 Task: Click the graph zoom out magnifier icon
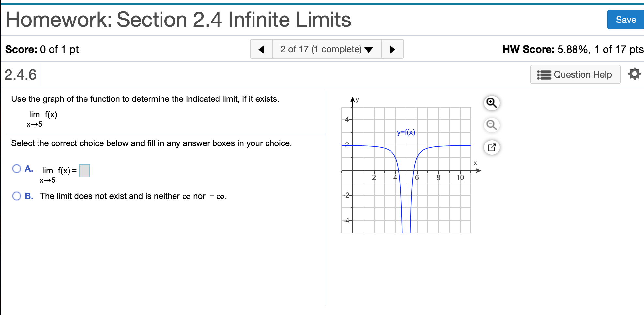(x=492, y=125)
